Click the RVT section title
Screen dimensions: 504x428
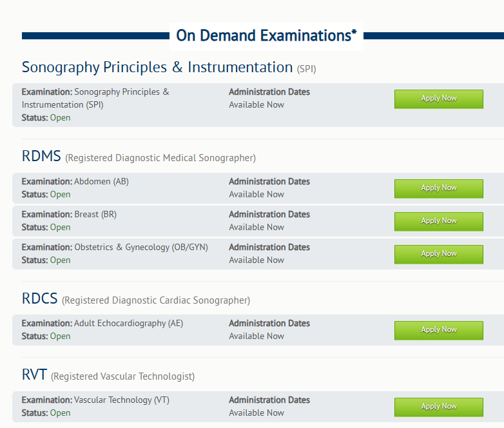tap(35, 376)
